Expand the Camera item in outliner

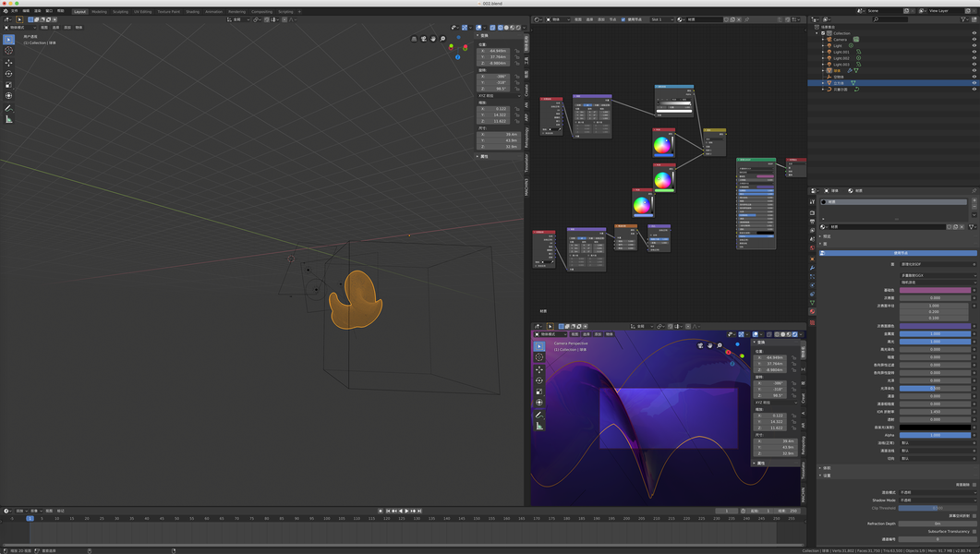[x=823, y=40]
